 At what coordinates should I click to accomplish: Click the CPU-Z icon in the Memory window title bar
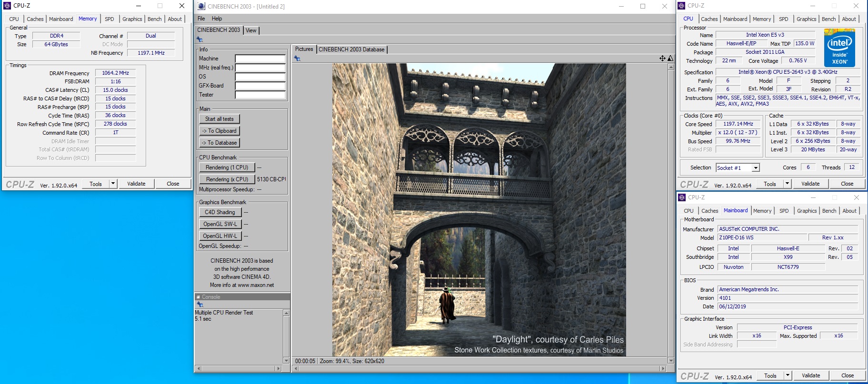point(7,6)
